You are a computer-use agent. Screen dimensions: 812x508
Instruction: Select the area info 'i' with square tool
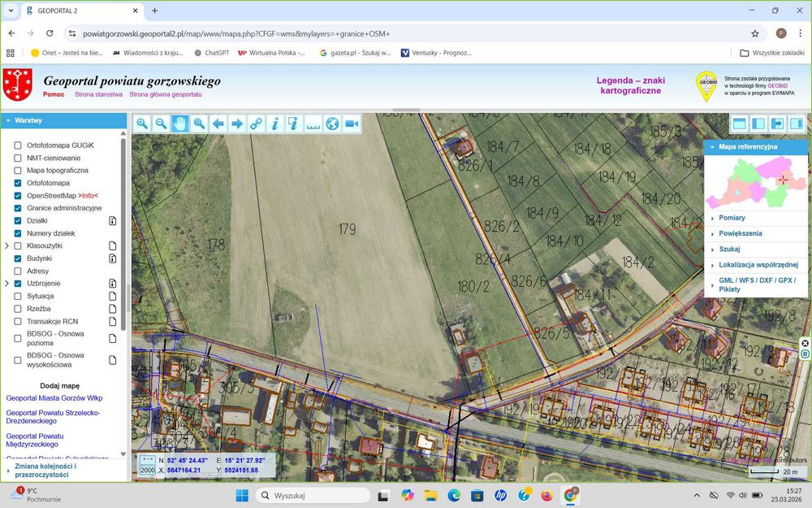click(x=294, y=124)
